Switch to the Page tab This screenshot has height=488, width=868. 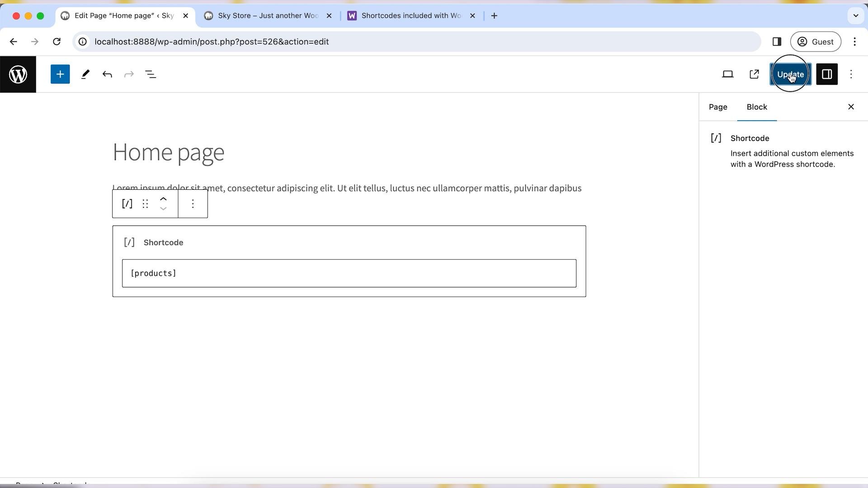pyautogui.click(x=717, y=107)
